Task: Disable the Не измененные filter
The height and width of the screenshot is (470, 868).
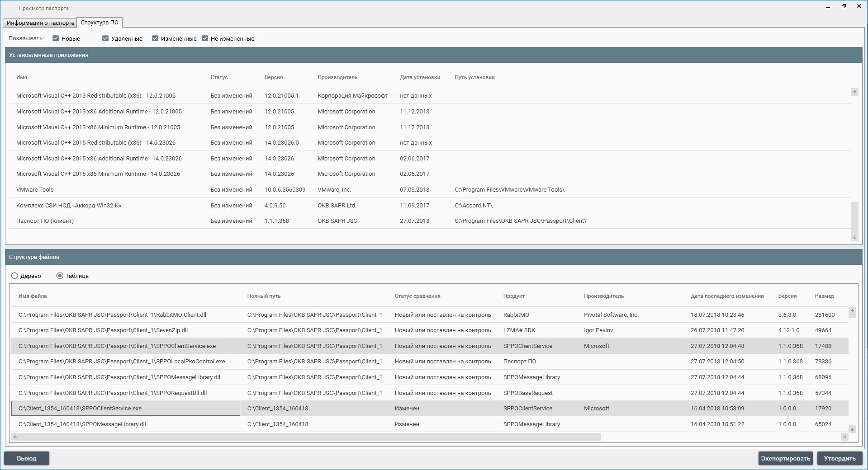Action: coord(205,38)
